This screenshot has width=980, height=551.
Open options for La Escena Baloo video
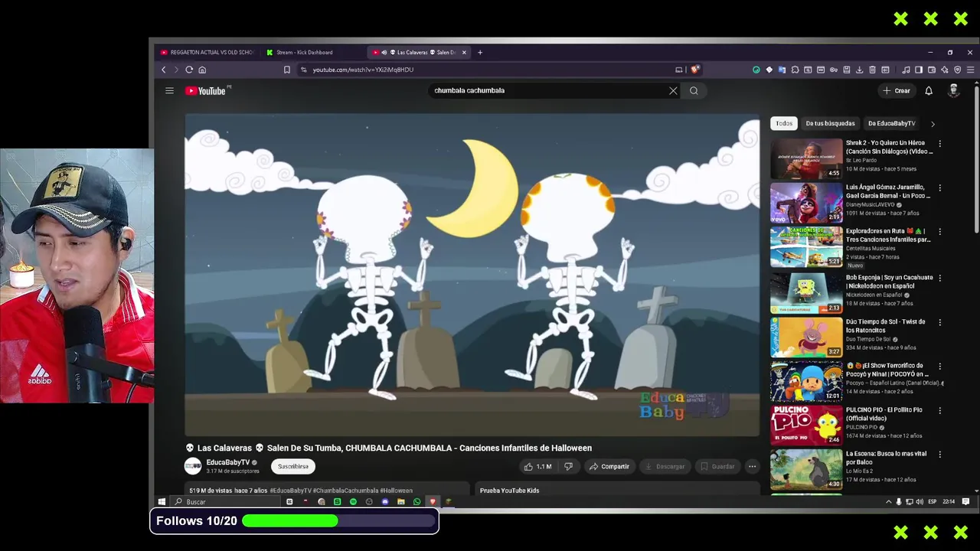939,454
